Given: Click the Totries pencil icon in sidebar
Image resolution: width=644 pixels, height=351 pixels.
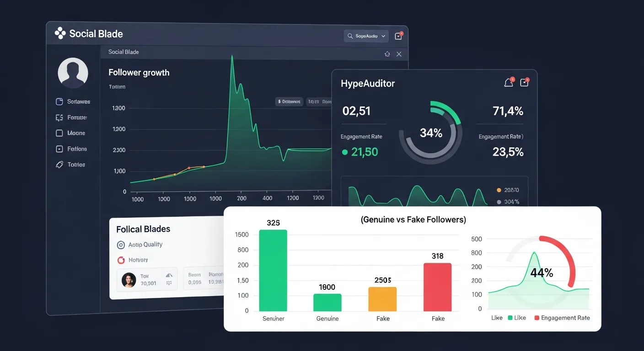Looking at the screenshot, I should point(59,164).
